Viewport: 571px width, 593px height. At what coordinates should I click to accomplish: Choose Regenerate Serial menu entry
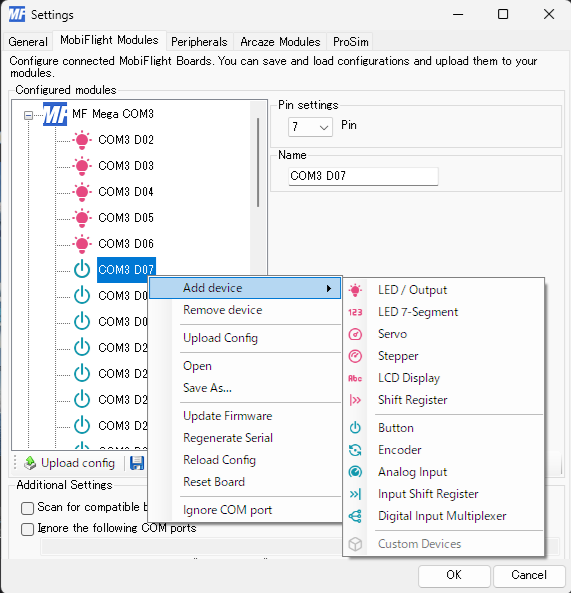click(x=246, y=438)
